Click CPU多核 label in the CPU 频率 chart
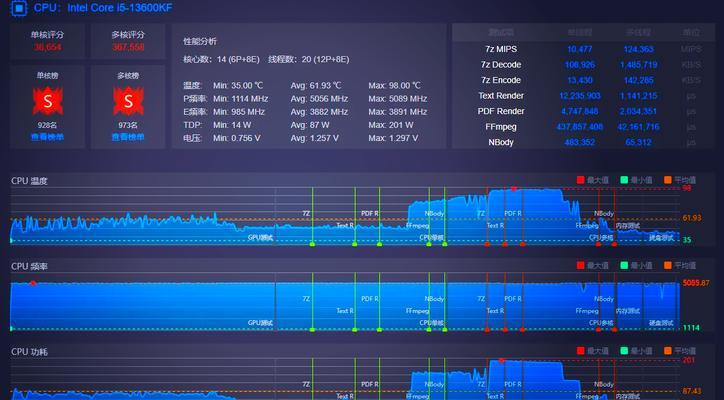The height and width of the screenshot is (400, 724). pyautogui.click(x=601, y=323)
